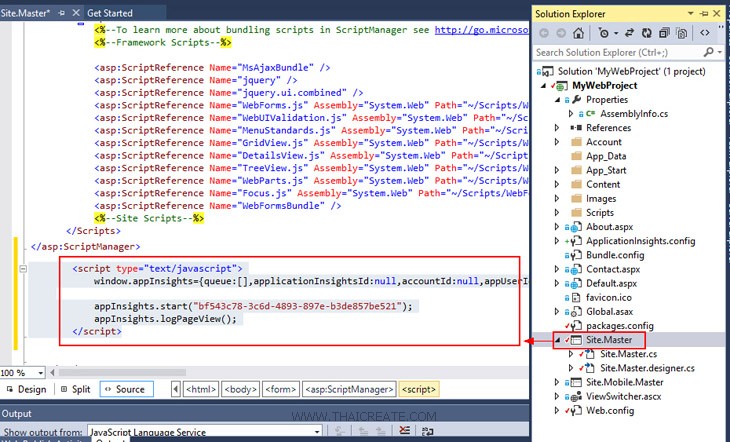Click the Collapse All icon
Viewport: 730px width, 442px height.
664,33
